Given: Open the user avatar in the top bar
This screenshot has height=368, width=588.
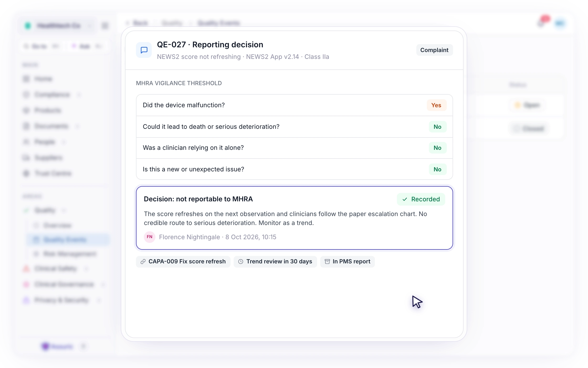Looking at the screenshot, I should (560, 23).
